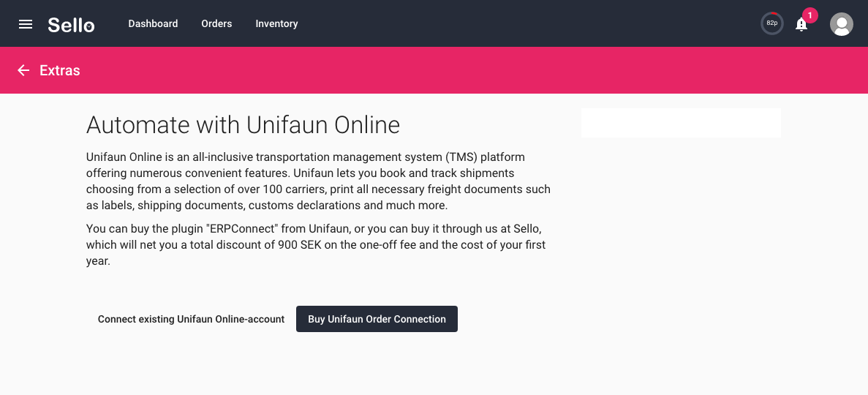Click the paragraph describing TMS platform

[318, 181]
